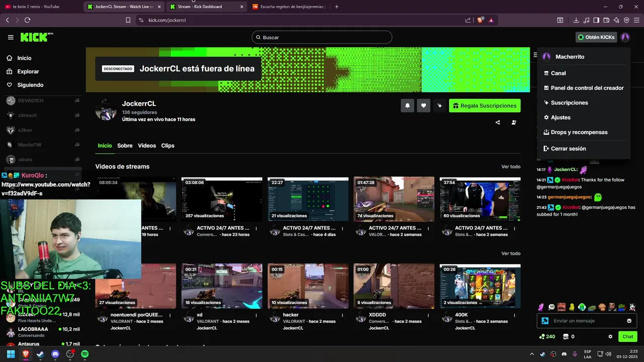This screenshot has height=362, width=644.
Task: Open Drops y recompensas
Action: point(583,132)
